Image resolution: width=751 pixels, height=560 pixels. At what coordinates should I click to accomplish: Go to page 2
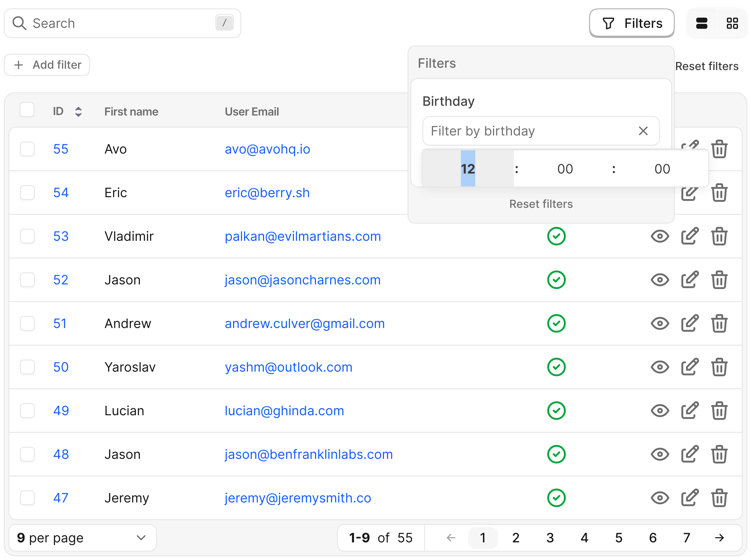point(516,538)
